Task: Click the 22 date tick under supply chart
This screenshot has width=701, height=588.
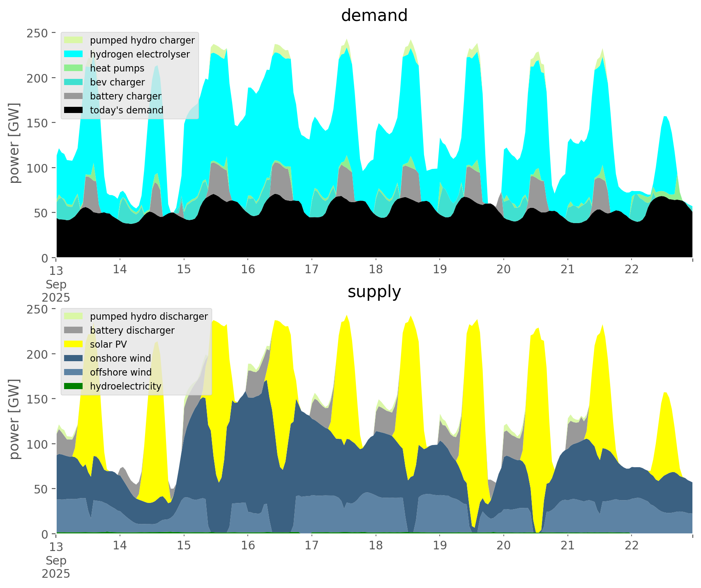Action: coord(632,546)
